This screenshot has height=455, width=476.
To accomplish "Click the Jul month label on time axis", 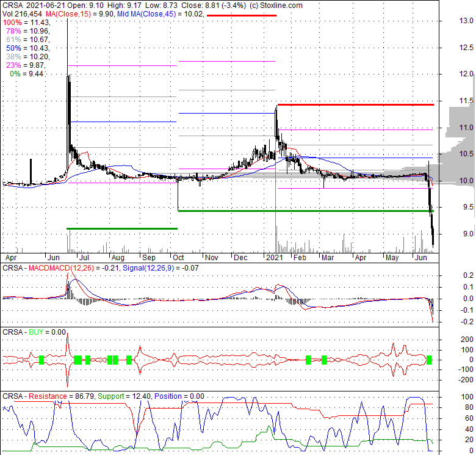I will tap(84, 258).
